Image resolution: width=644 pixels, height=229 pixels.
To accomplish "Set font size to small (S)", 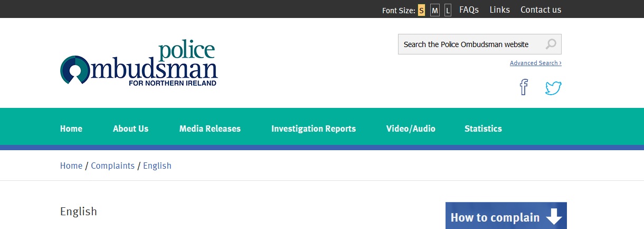I will point(421,11).
